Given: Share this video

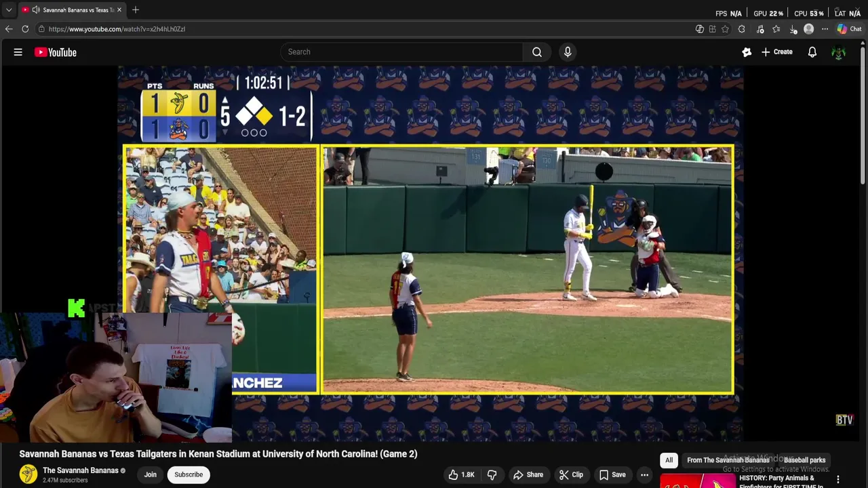Looking at the screenshot, I should (528, 474).
